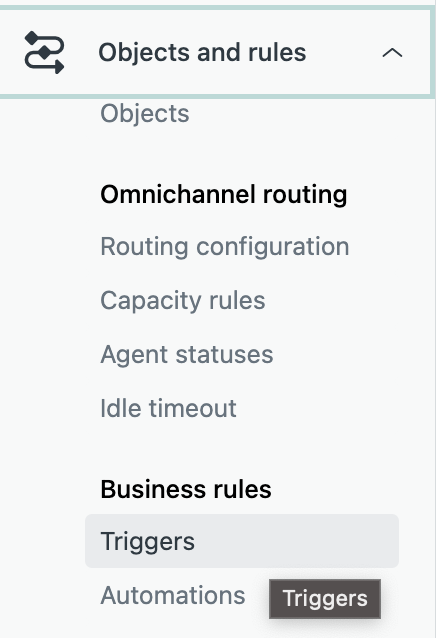This screenshot has height=638, width=436.
Task: Open Agent statuses settings
Action: point(187,354)
